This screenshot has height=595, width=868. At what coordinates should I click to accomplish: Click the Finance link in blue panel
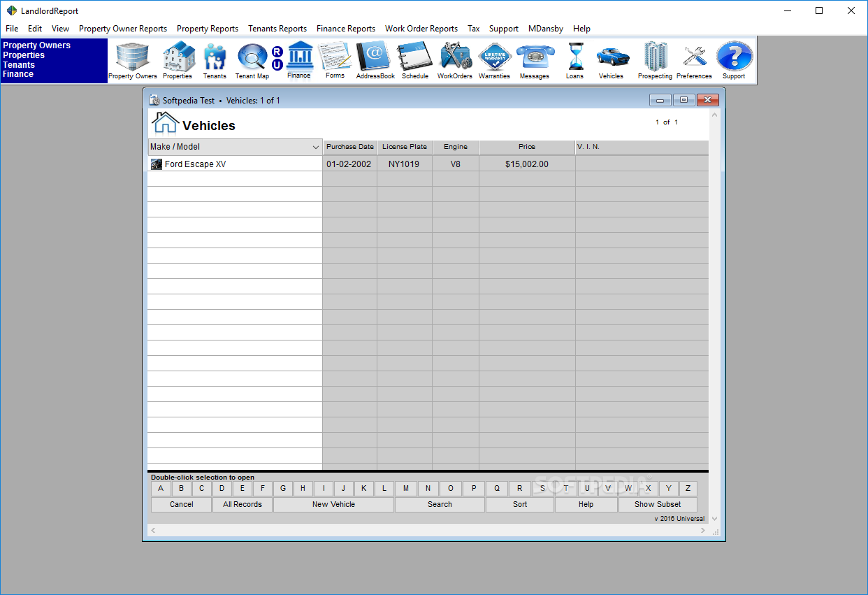coord(18,74)
